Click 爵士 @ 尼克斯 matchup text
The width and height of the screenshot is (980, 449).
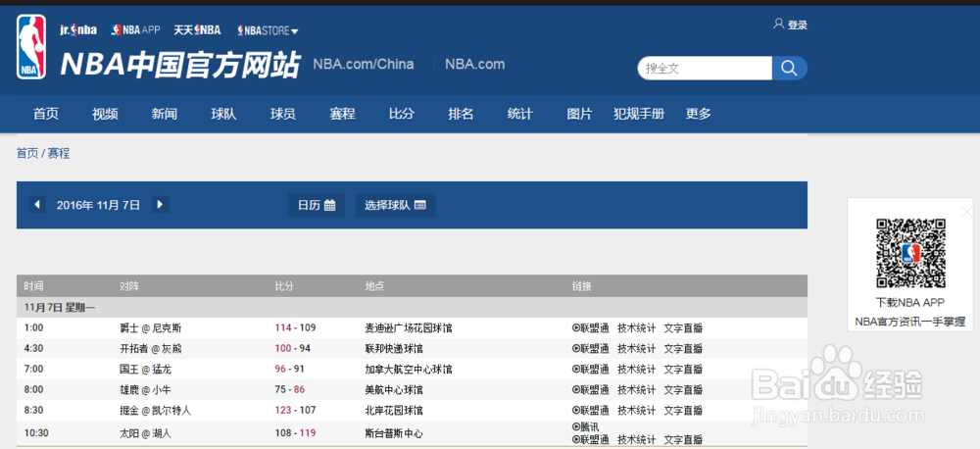[x=151, y=328]
